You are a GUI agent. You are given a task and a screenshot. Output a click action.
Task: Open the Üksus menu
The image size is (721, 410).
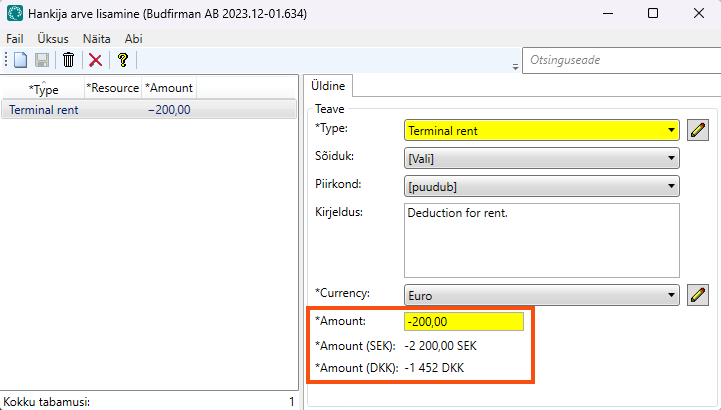[x=53, y=37]
